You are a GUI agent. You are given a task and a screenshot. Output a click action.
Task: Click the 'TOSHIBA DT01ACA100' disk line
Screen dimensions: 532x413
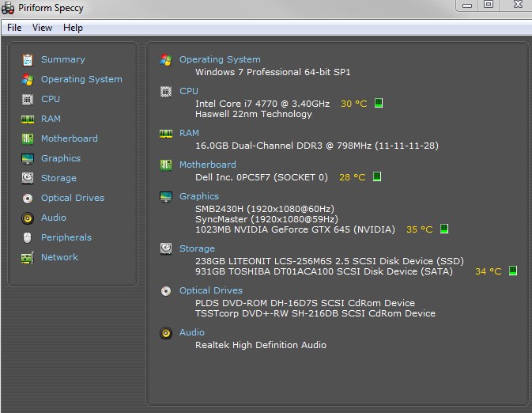324,271
